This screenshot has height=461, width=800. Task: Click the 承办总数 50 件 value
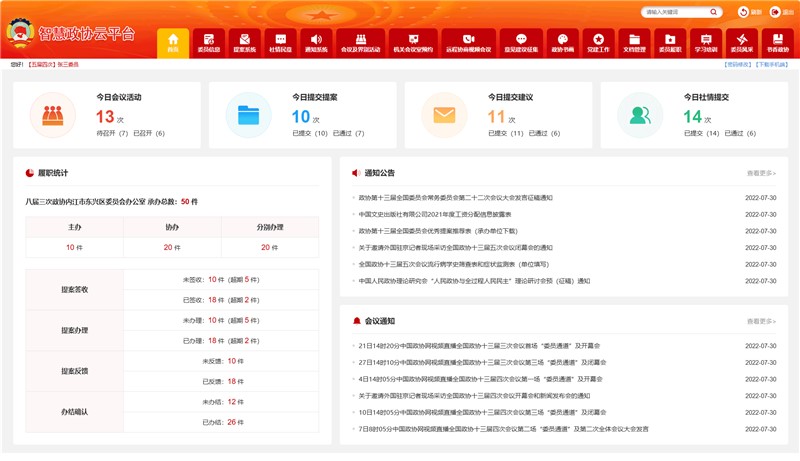(189, 202)
